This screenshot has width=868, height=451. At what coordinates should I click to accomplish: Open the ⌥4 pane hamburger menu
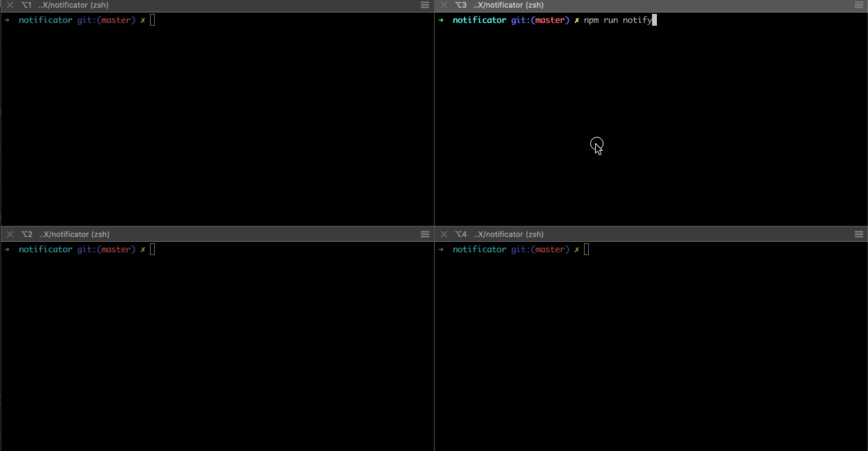pyautogui.click(x=859, y=234)
